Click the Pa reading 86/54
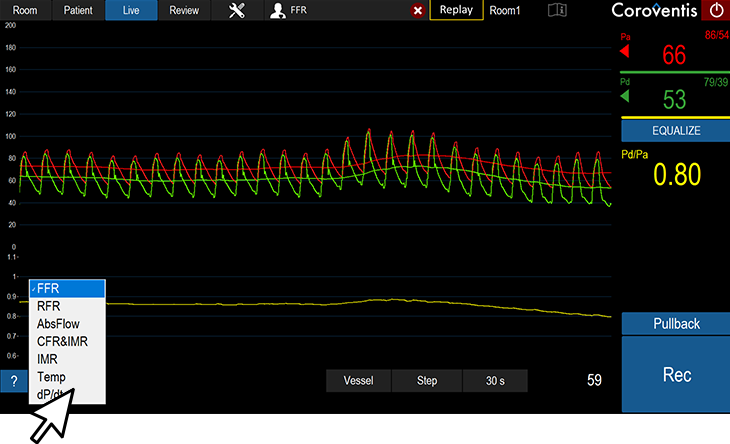Image resolution: width=730 pixels, height=444 pixels. pos(716,35)
